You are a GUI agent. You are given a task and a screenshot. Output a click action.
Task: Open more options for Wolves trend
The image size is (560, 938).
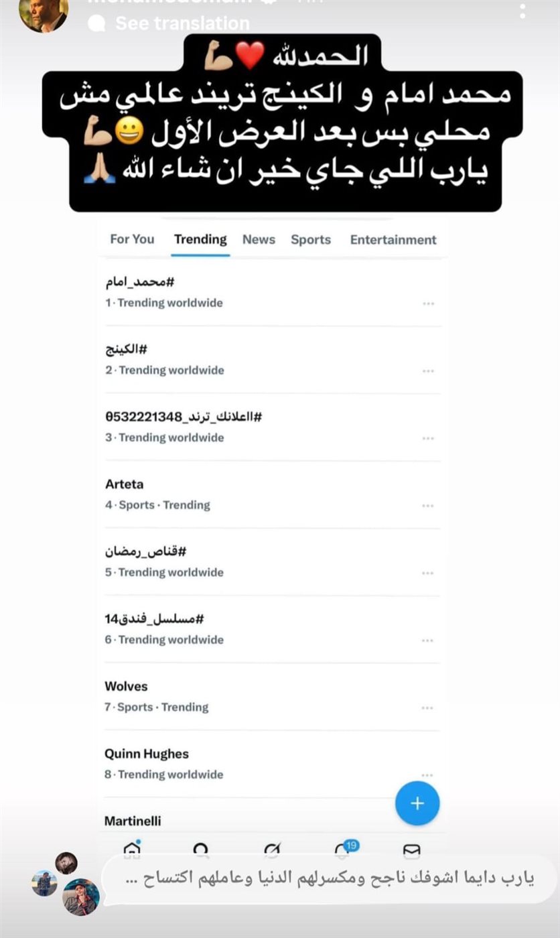428,708
